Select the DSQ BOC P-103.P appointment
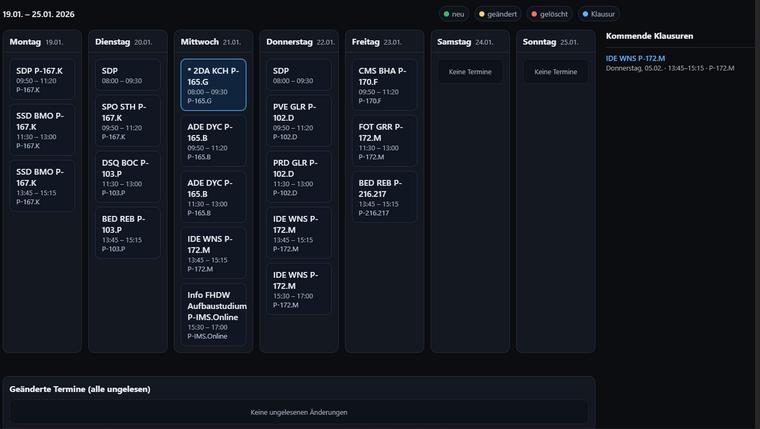Image resolution: width=760 pixels, height=429 pixels. [128, 177]
